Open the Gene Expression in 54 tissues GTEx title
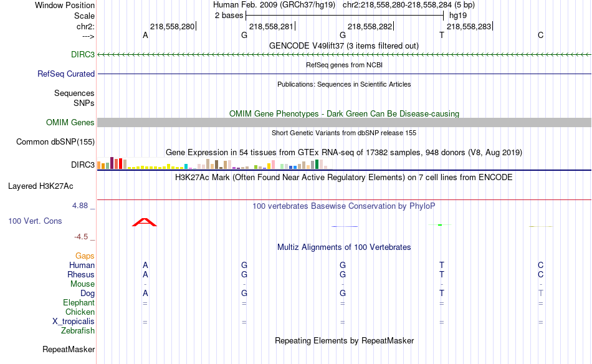 pyautogui.click(x=344, y=153)
